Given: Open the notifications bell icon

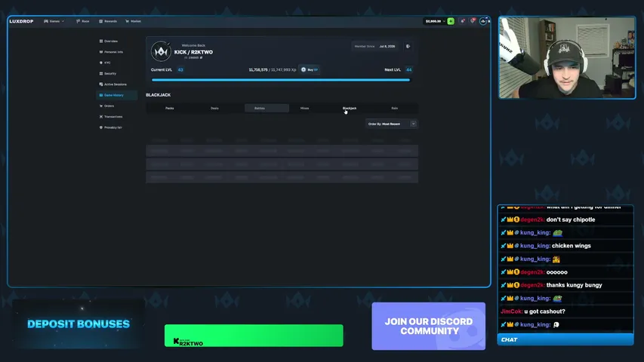Looking at the screenshot, I should coord(463,21).
